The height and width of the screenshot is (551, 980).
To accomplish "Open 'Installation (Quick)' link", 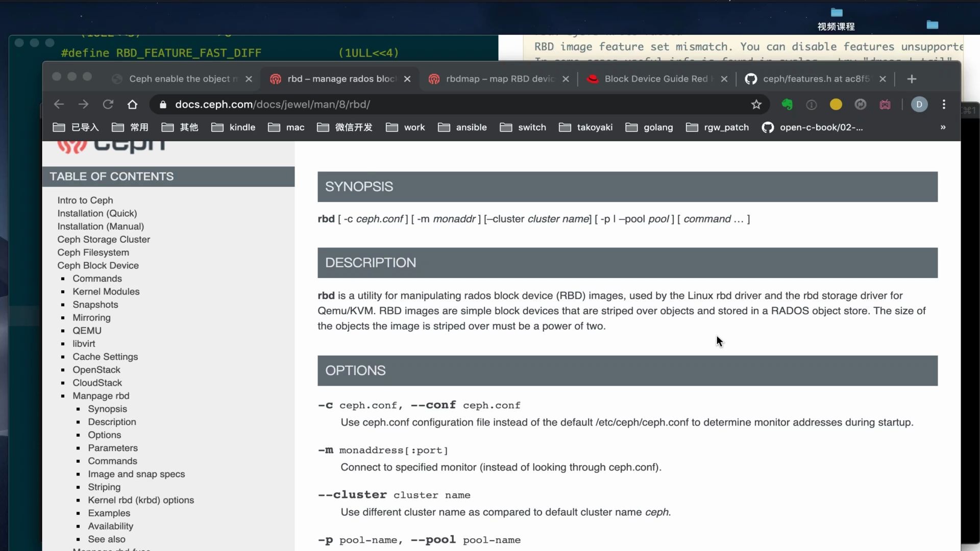I will coord(97,213).
